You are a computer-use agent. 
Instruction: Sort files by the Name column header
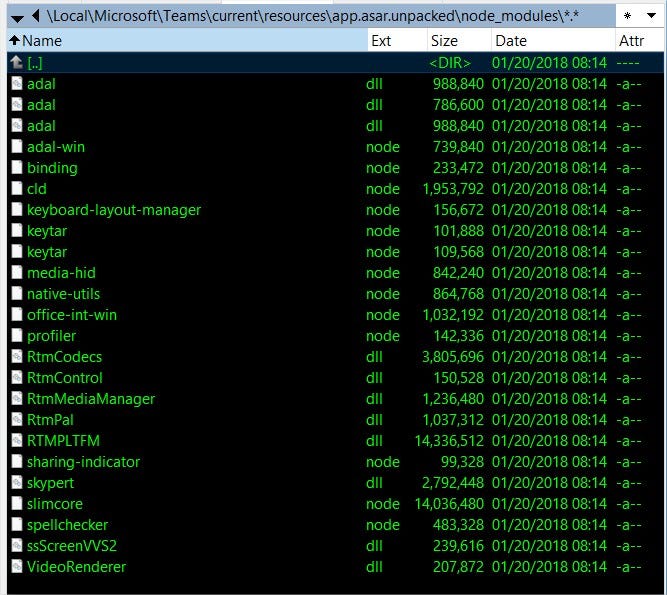[187, 40]
